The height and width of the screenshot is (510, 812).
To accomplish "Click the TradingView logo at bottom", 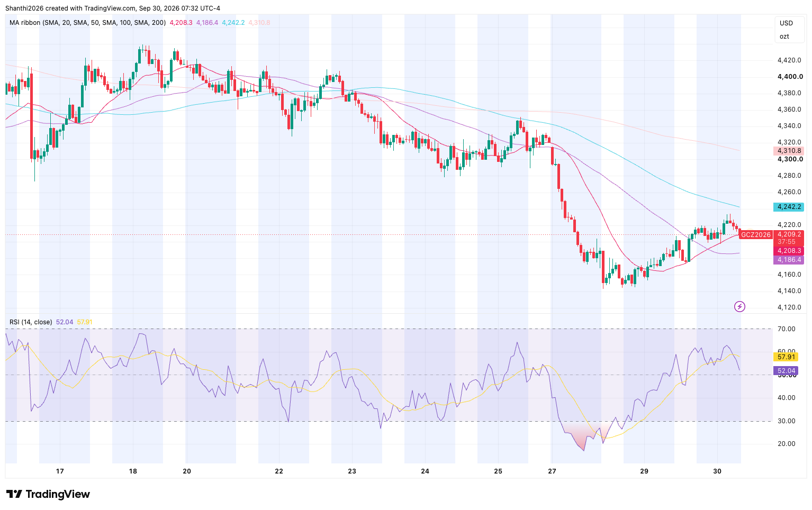I will click(x=48, y=494).
